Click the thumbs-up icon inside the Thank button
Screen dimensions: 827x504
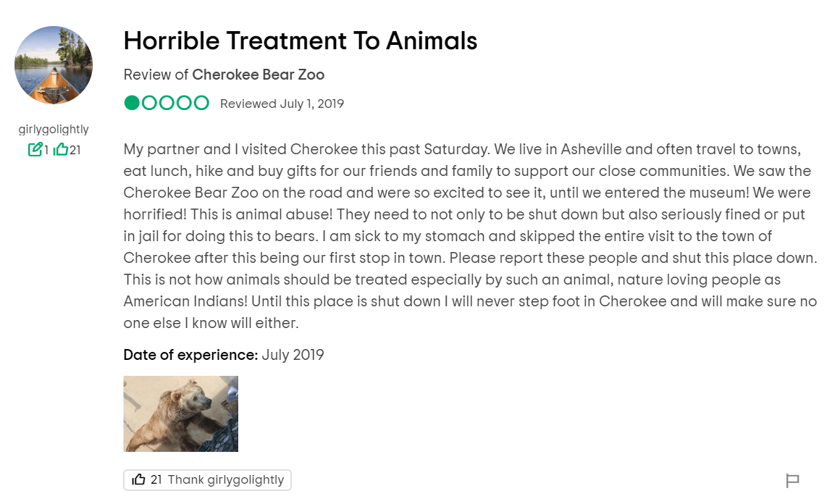[138, 479]
